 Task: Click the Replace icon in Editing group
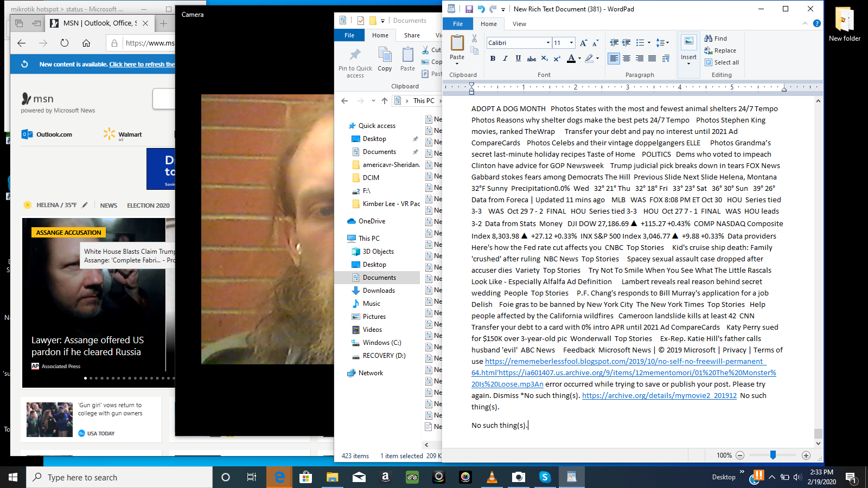click(x=709, y=50)
